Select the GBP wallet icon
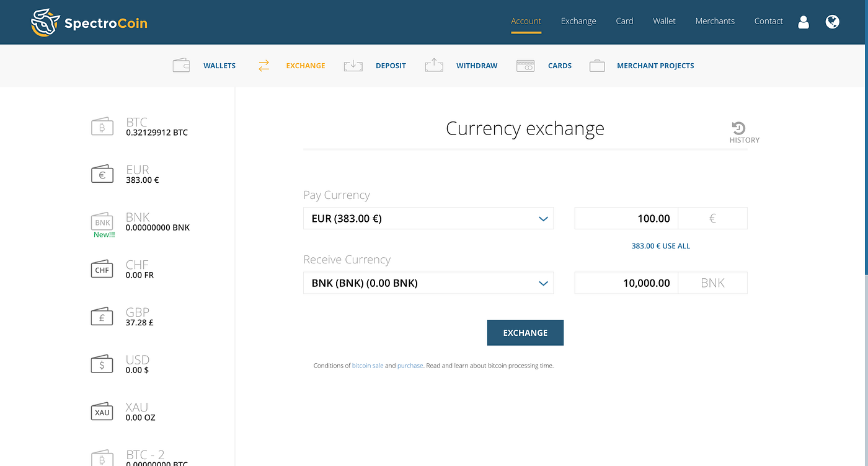 [x=102, y=317]
